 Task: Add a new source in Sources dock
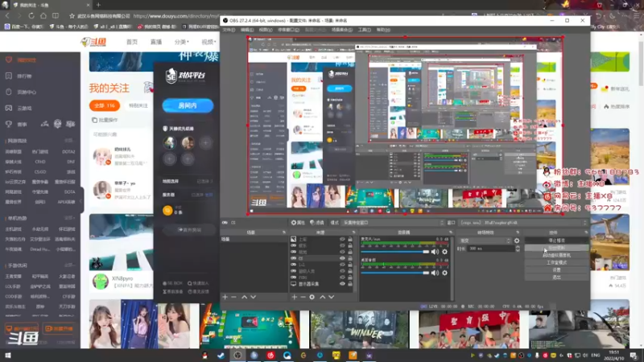tap(294, 297)
